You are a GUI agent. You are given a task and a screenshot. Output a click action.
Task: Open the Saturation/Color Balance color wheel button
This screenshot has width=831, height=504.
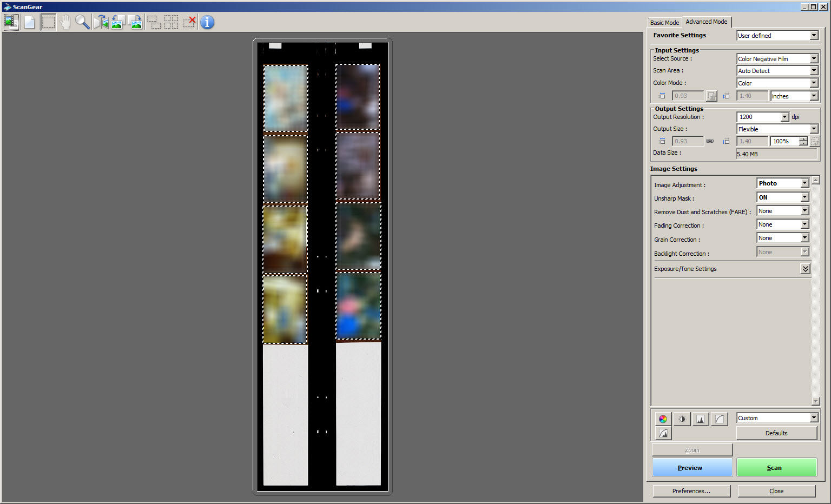click(x=663, y=419)
